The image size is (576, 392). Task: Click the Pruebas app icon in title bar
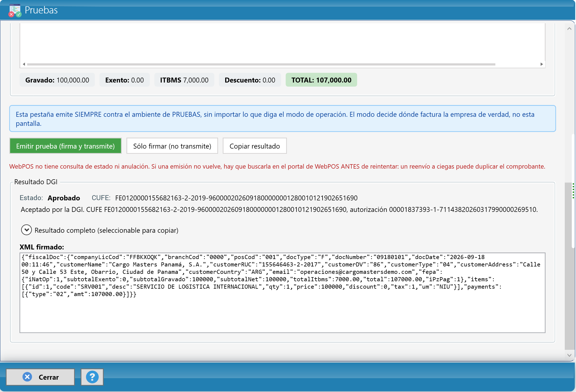coord(15,10)
